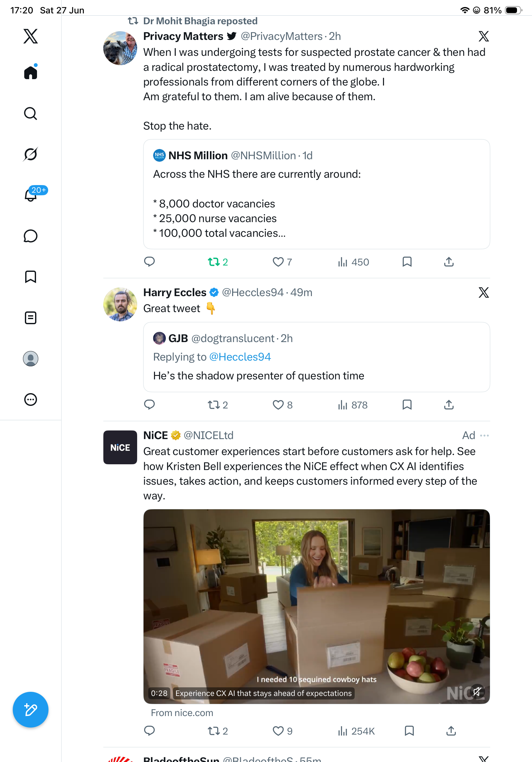This screenshot has width=532, height=762.
Task: Like the Privacy Matters post
Action: 282,262
